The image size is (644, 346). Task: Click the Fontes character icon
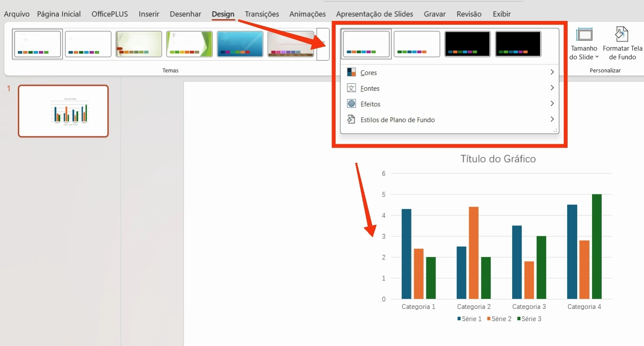tap(351, 88)
